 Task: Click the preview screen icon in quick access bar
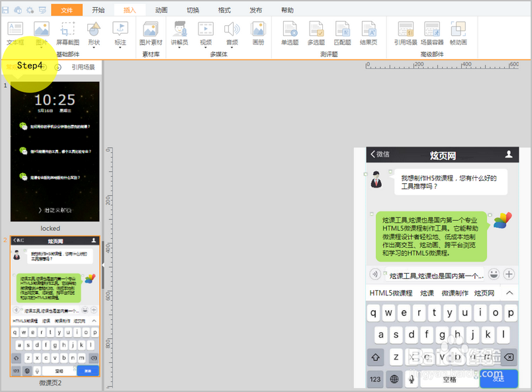click(42, 10)
